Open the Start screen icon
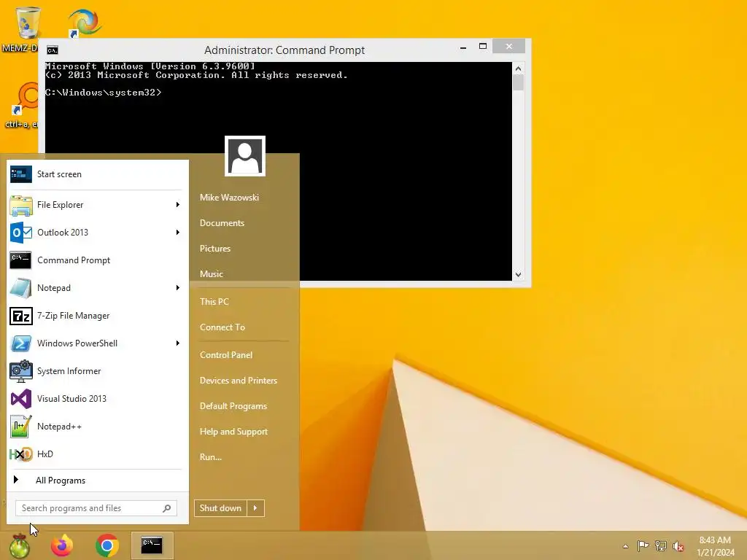This screenshot has width=747, height=560. coord(21,174)
